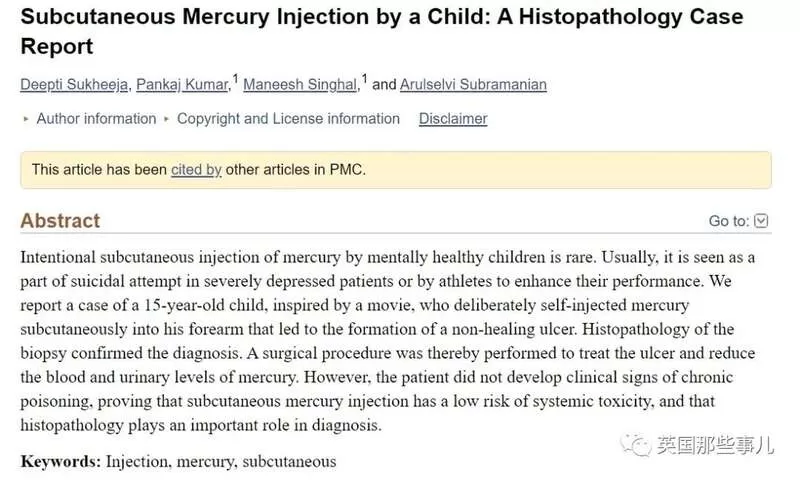
Task: Click superscript 1 after Pankaj Kumar
Action: tap(235, 79)
